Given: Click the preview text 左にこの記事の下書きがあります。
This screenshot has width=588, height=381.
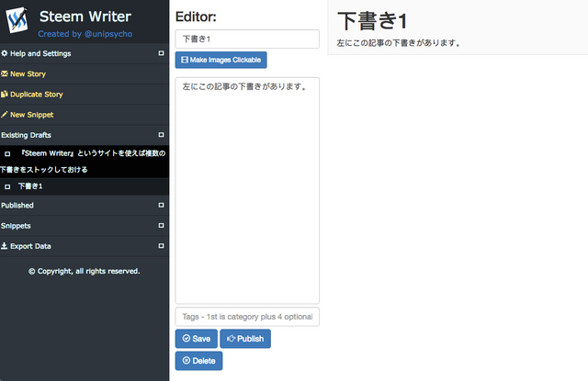Looking at the screenshot, I should coord(398,43).
